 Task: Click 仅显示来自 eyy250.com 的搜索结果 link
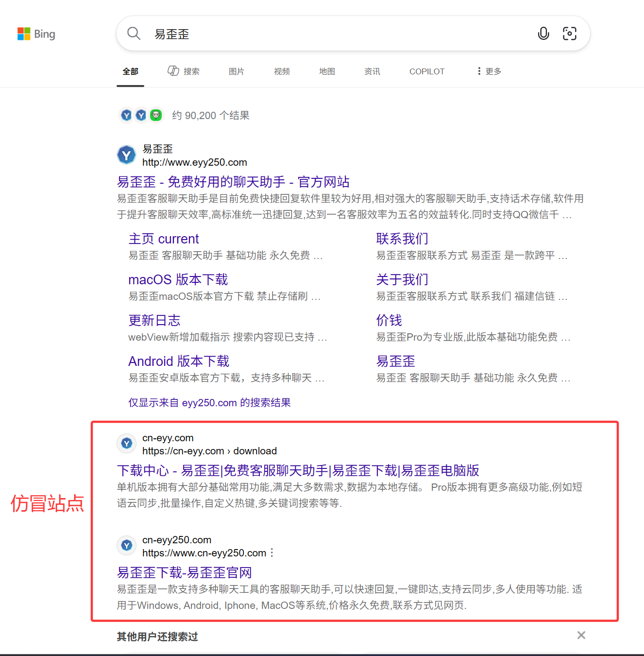point(209,402)
